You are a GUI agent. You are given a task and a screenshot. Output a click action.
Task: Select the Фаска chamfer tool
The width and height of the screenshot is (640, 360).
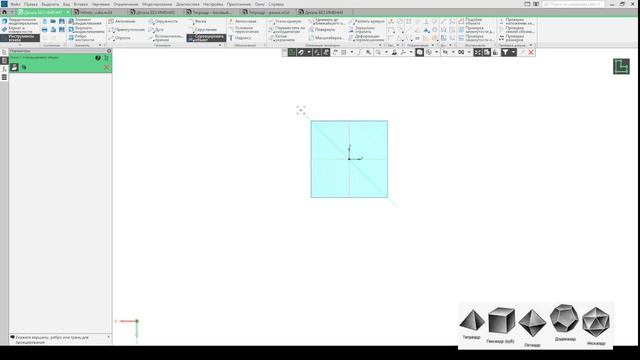[197, 21]
